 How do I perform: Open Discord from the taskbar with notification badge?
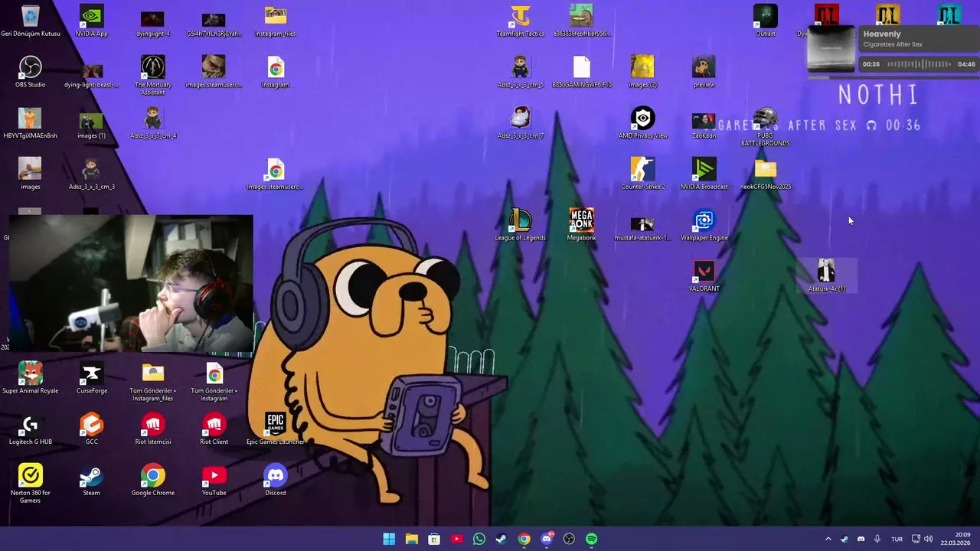click(547, 539)
